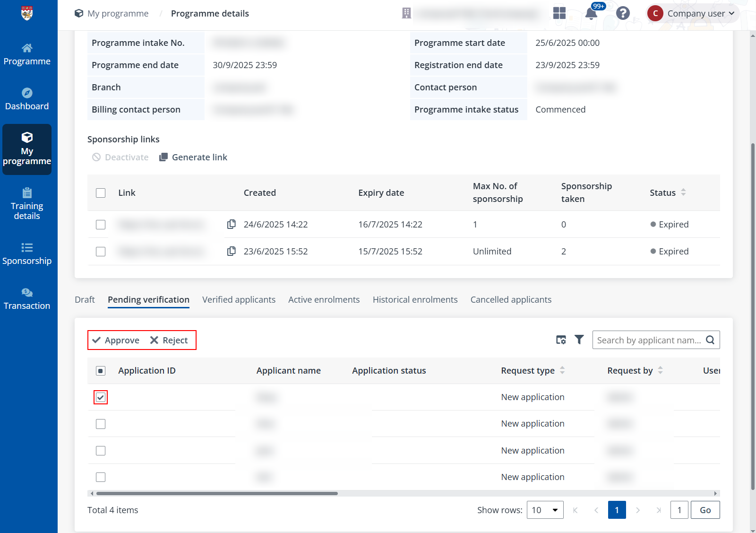Viewport: 756px width, 533px height.
Task: Select Training details in the sidebar
Action: point(27,204)
